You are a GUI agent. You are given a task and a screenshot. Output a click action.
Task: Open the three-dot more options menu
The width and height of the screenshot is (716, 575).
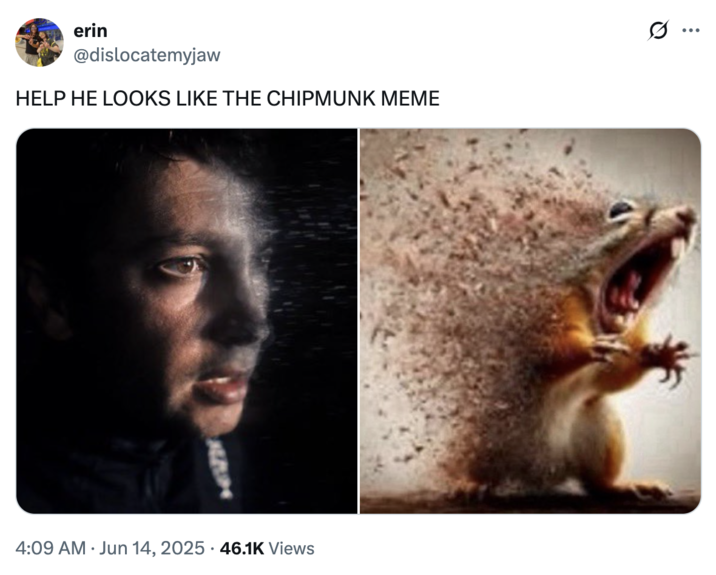click(x=690, y=30)
